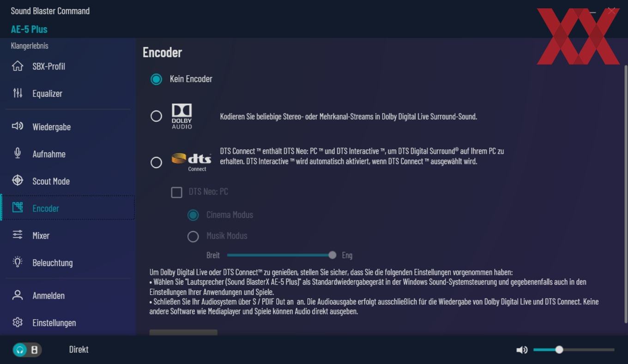Click the Equalizer sliders icon

[x=18, y=93]
